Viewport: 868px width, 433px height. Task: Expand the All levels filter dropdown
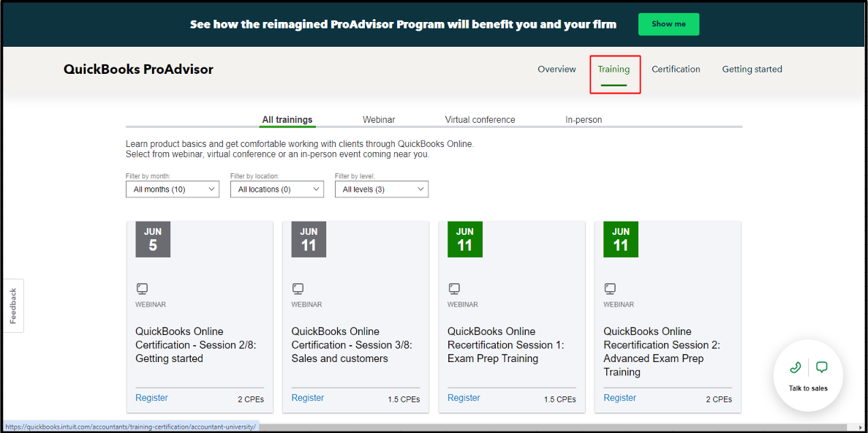382,189
